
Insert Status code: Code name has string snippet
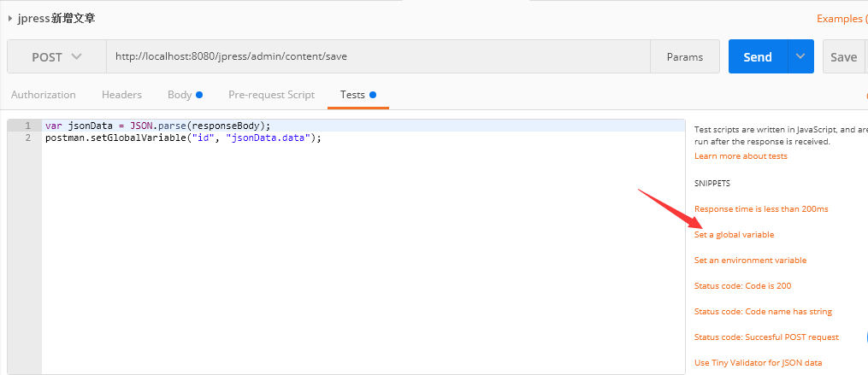pyautogui.click(x=763, y=312)
